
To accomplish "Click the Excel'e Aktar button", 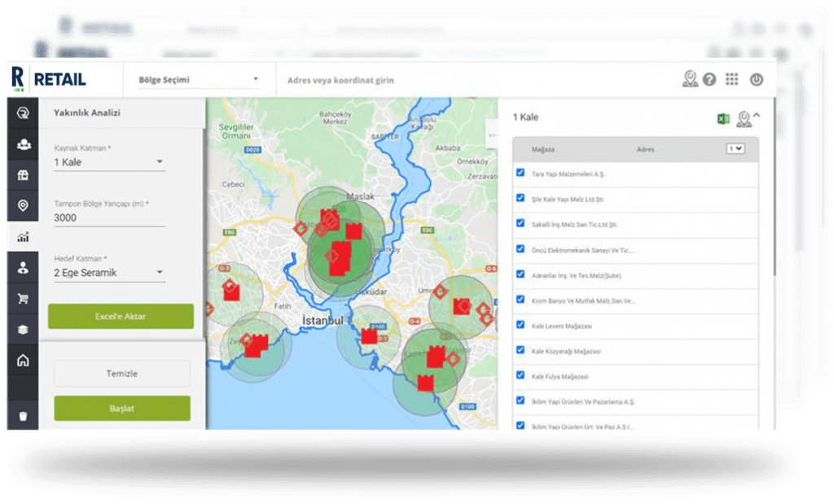I will [x=121, y=317].
